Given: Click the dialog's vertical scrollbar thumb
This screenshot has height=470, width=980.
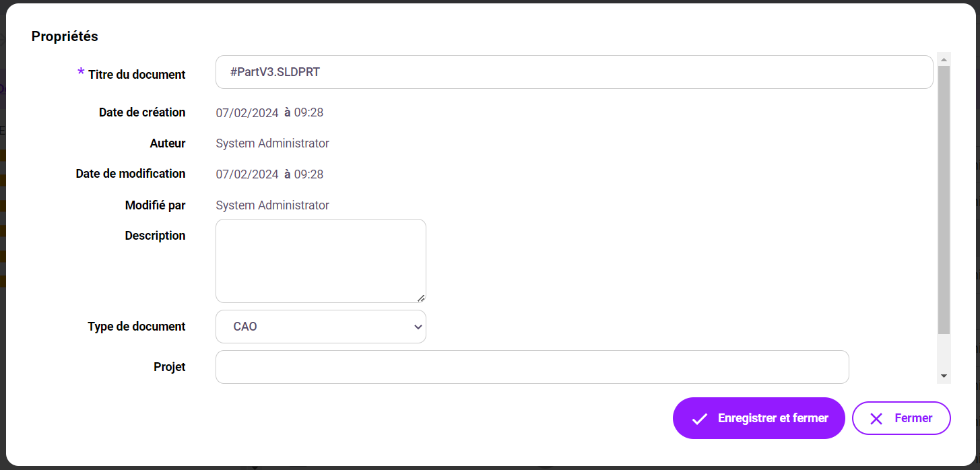Looking at the screenshot, I should pyautogui.click(x=944, y=199).
